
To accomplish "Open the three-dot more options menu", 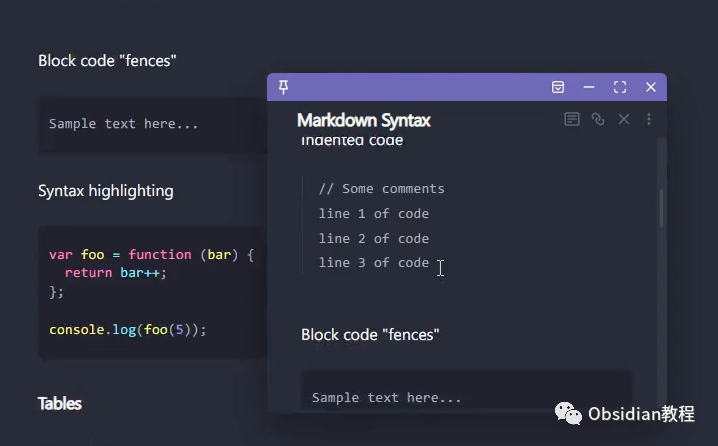I will pos(649,120).
